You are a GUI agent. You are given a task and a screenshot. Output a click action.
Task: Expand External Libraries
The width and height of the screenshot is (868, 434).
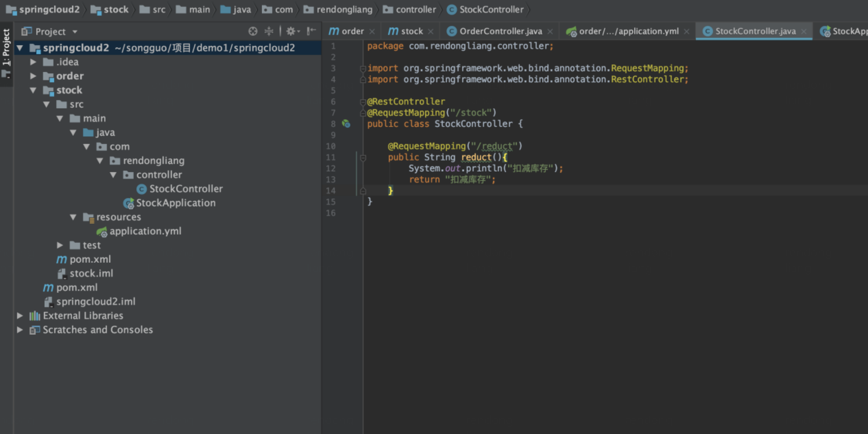tap(20, 316)
